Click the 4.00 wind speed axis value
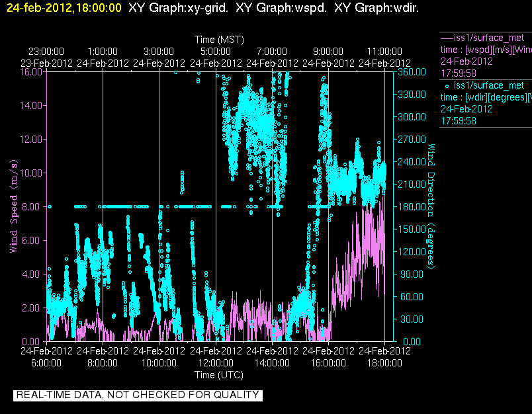 pyautogui.click(x=31, y=274)
